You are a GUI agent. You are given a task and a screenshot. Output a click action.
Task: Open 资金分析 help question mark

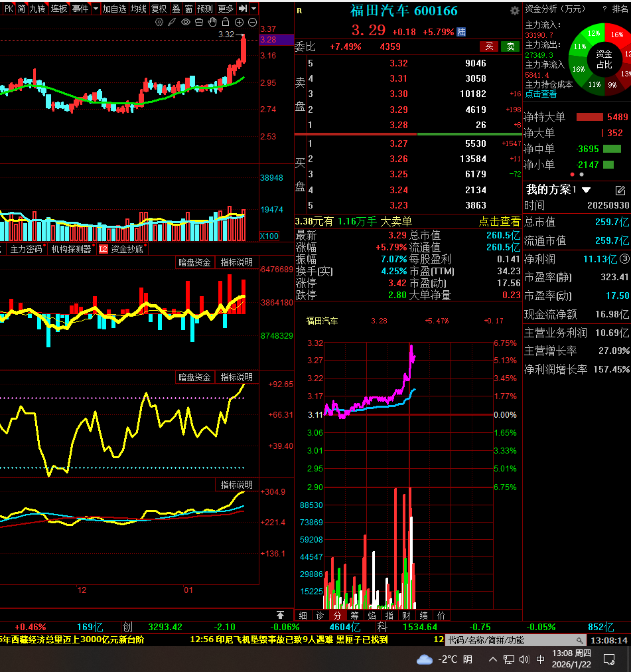pyautogui.click(x=604, y=9)
